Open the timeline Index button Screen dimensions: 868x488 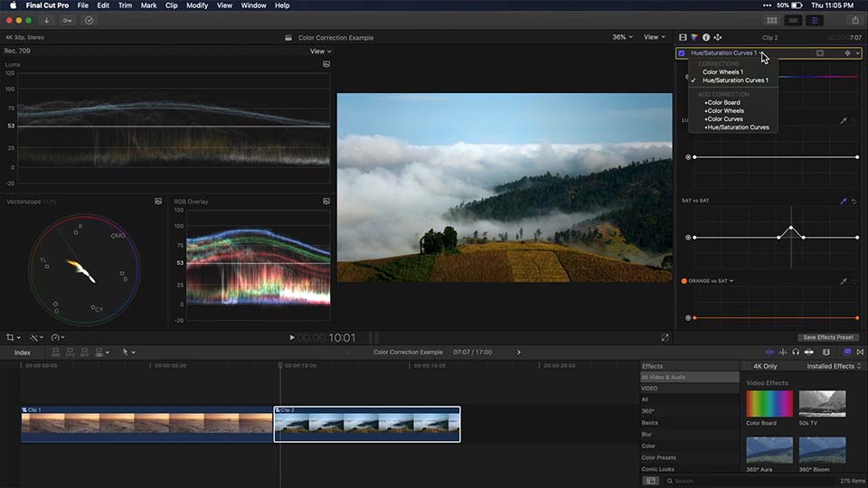[x=22, y=352]
